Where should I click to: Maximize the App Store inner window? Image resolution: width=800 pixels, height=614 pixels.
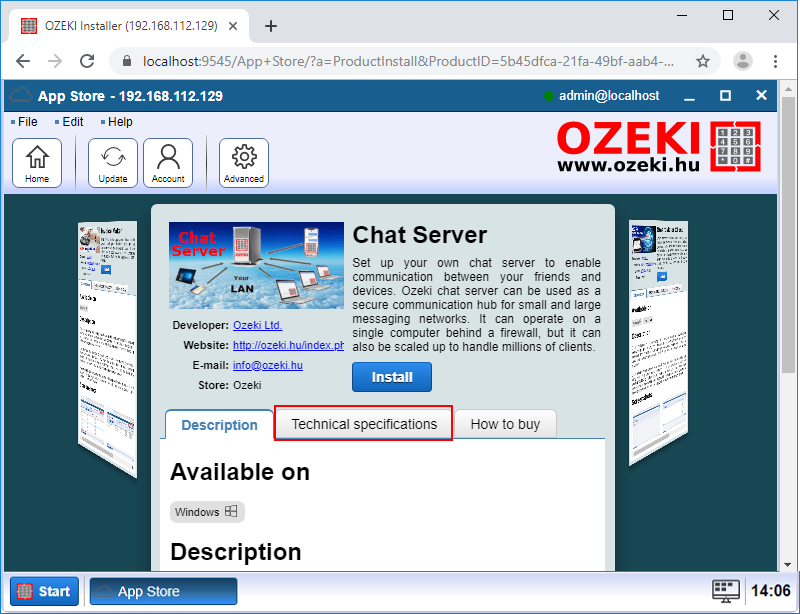click(x=725, y=95)
